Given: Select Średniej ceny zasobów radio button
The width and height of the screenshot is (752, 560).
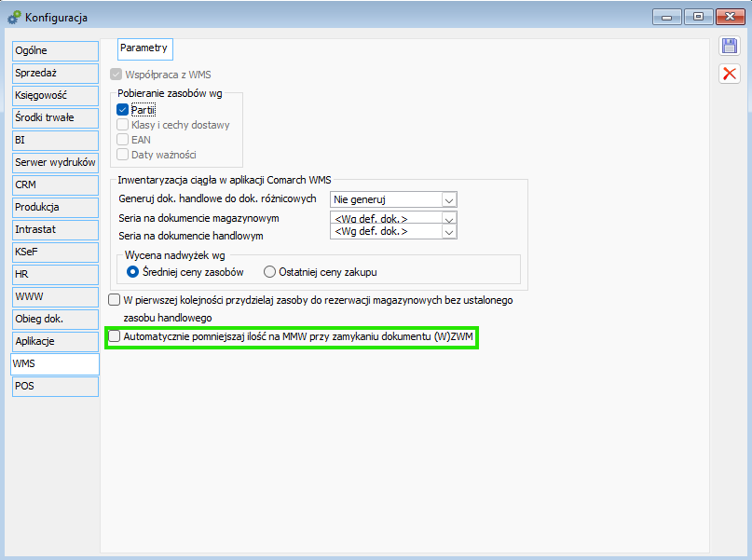Looking at the screenshot, I should click(132, 272).
